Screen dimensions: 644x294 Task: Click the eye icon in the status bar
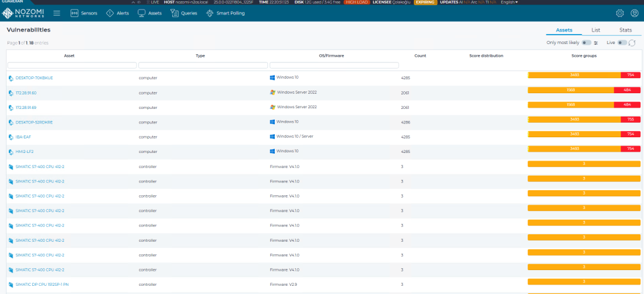pyautogui.click(x=139, y=2)
